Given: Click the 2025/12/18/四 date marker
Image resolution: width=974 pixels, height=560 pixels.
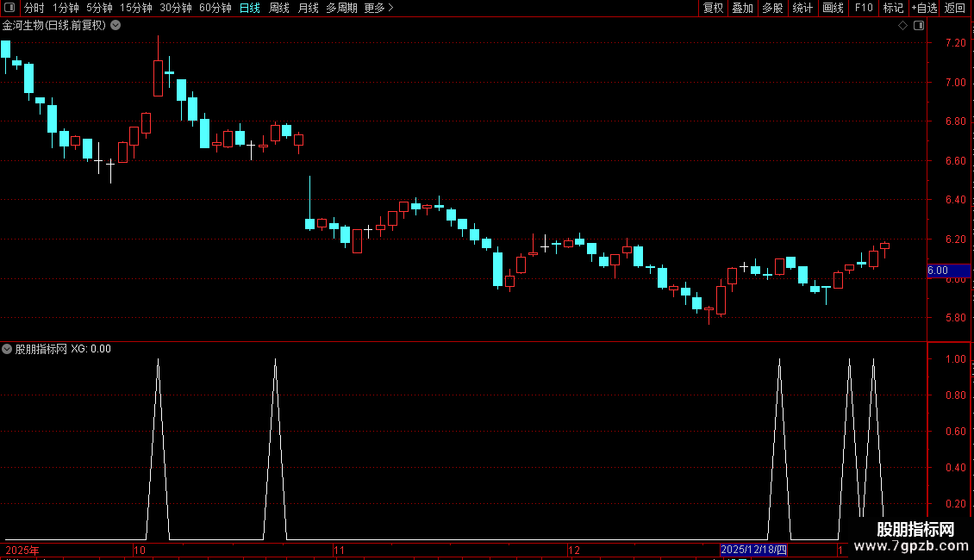Looking at the screenshot, I should tap(753, 550).
